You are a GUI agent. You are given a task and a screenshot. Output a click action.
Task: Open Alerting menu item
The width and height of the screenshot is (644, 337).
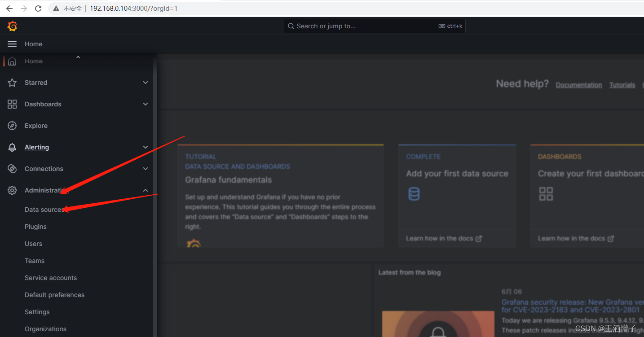coord(37,147)
